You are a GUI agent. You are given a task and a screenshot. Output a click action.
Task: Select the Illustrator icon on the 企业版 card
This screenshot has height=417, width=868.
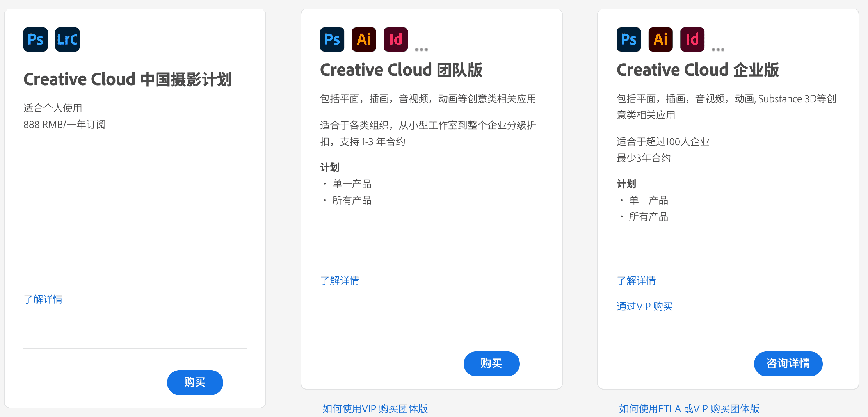tap(660, 39)
